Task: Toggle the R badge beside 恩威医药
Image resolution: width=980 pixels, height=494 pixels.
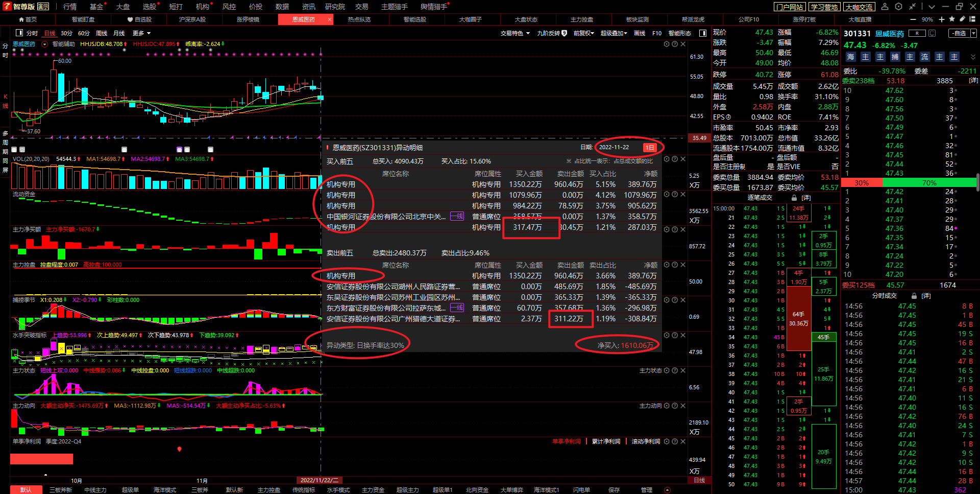Action: coord(917,33)
